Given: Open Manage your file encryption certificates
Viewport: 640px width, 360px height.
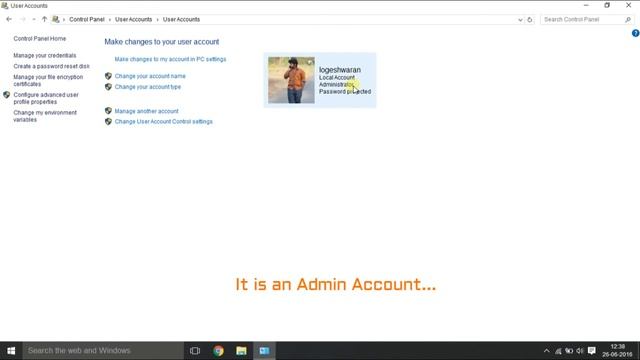Looking at the screenshot, I should click(x=48, y=80).
